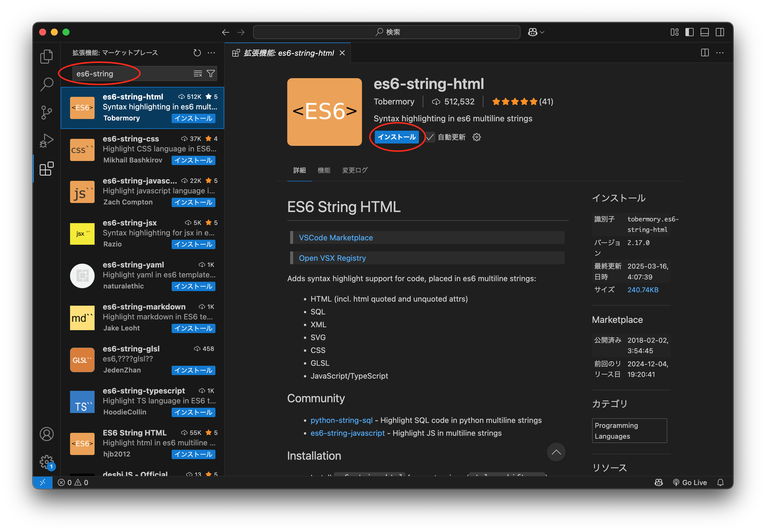
Task: Open Source Control view icon
Action: pos(46,112)
